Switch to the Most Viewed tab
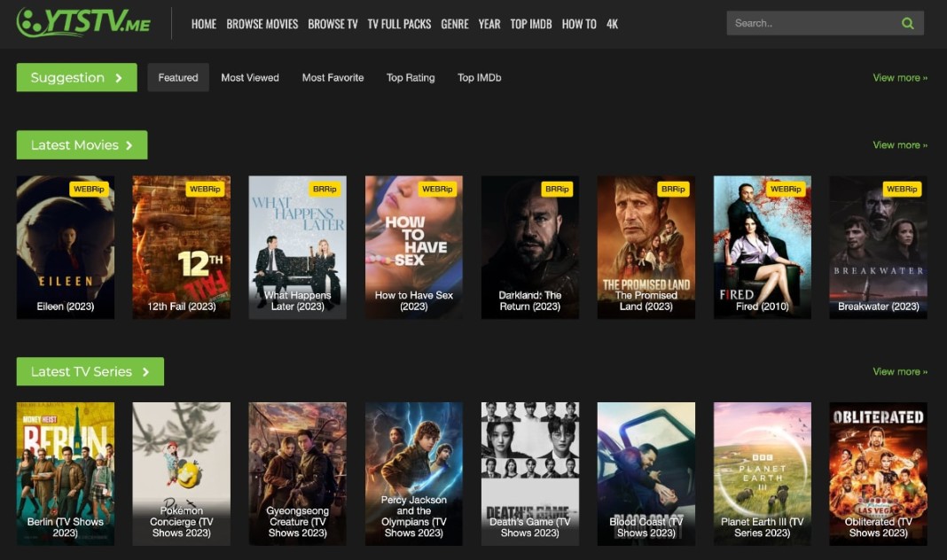The width and height of the screenshot is (947, 560). coord(251,78)
